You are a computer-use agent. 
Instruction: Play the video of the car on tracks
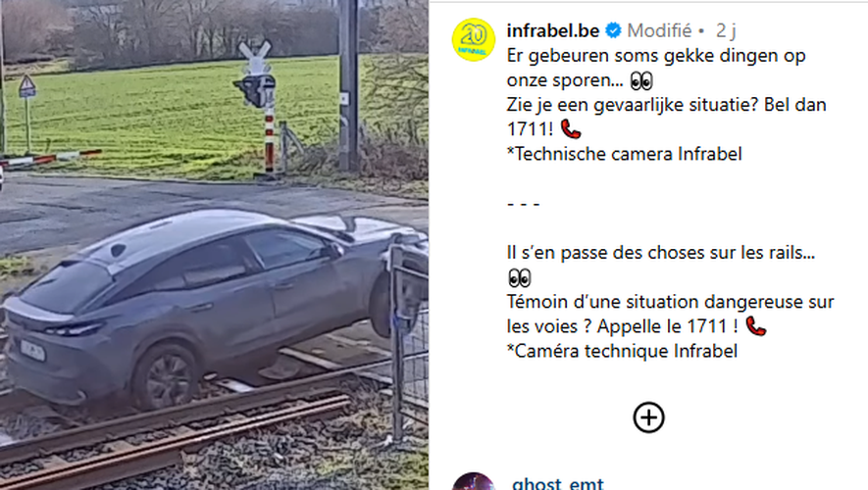tap(214, 245)
